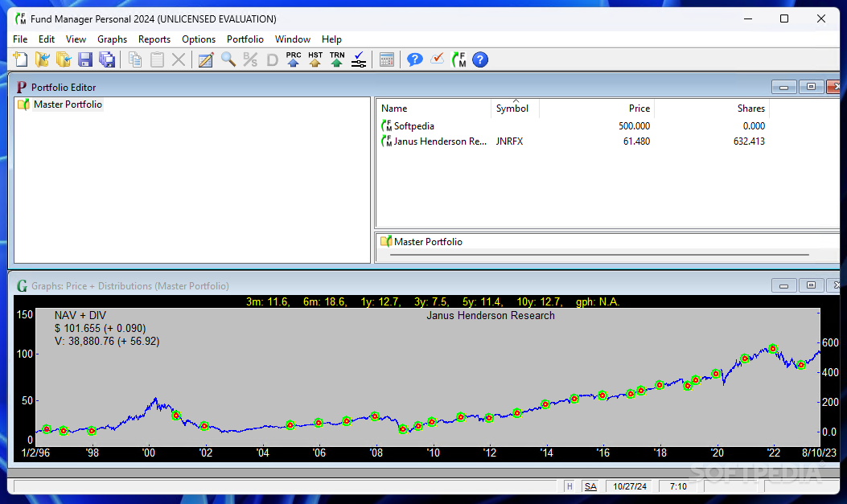
Task: Click the Softpedia row fund icon
Action: tap(386, 125)
